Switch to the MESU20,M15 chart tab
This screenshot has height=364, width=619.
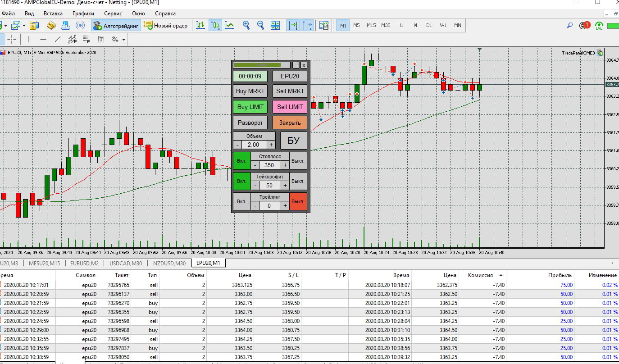coord(44,263)
